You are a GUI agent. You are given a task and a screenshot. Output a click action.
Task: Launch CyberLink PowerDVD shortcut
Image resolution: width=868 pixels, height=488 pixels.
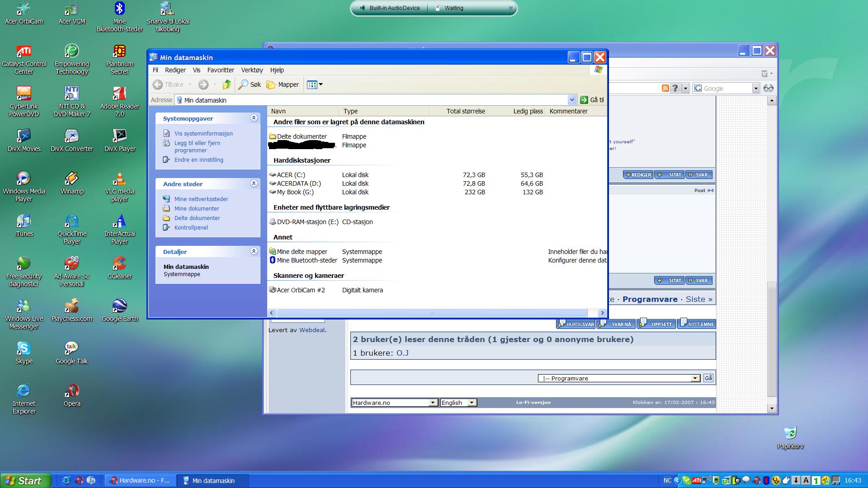tap(24, 102)
